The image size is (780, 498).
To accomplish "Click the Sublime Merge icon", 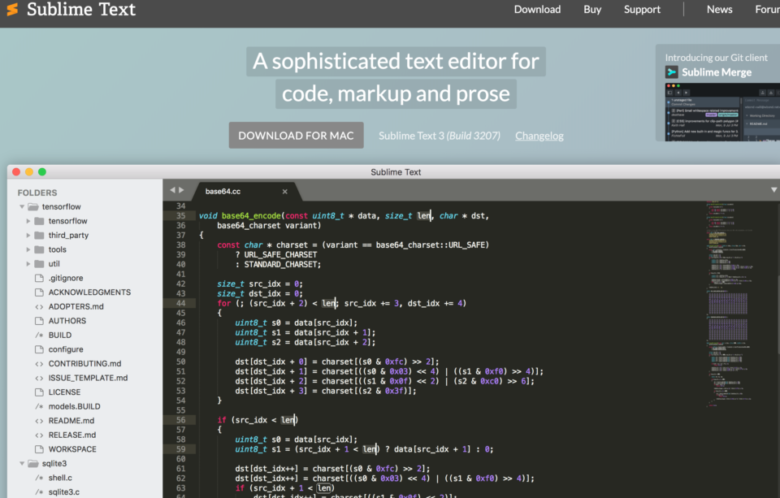I will click(x=672, y=72).
